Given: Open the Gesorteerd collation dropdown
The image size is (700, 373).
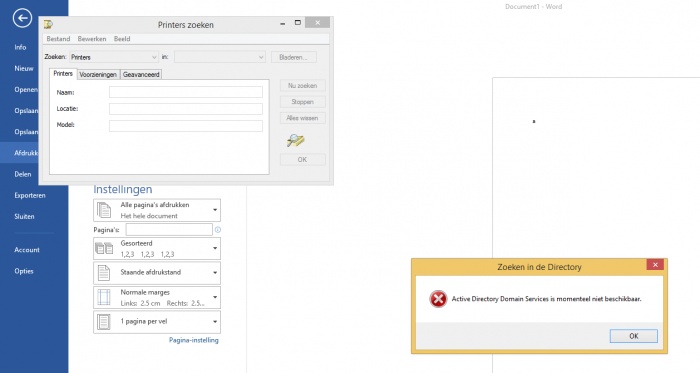Looking at the screenshot, I should 157,249.
